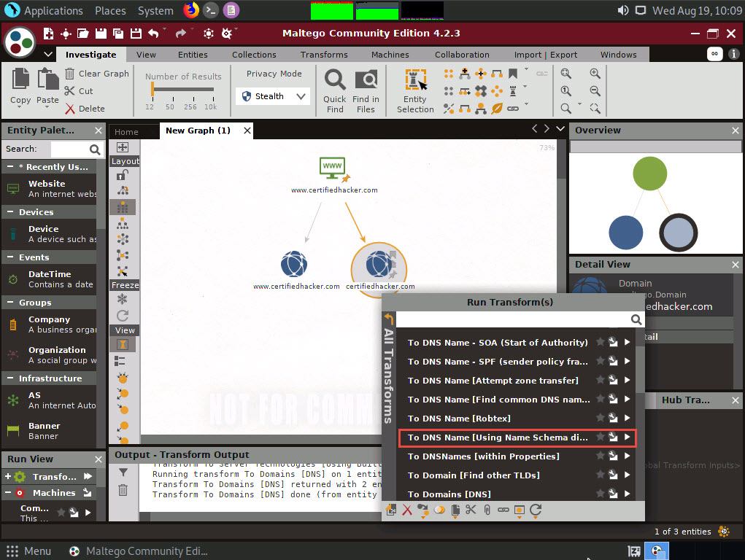Switch to the Home graph tab
The image size is (745, 560).
pos(126,131)
